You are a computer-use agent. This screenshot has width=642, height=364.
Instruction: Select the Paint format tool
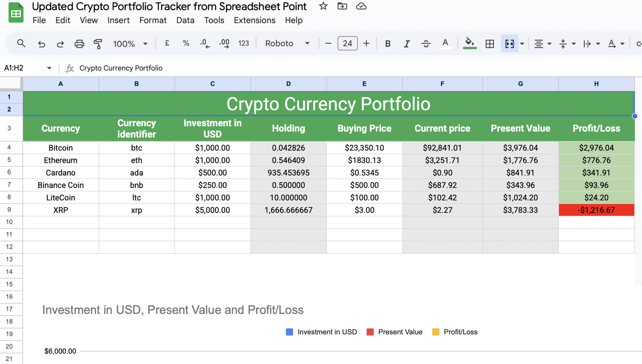tap(98, 43)
